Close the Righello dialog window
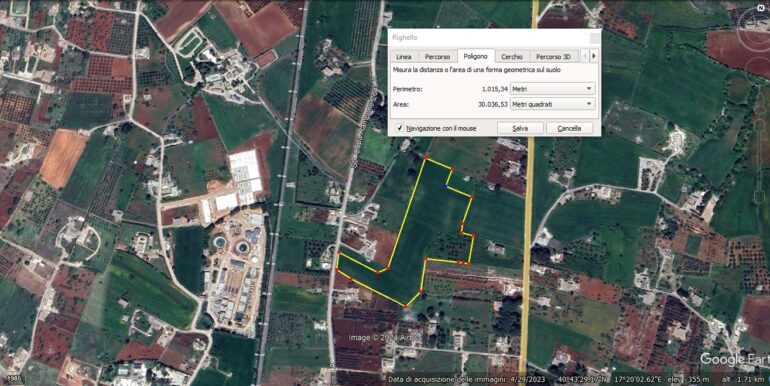770x386 pixels. click(595, 38)
